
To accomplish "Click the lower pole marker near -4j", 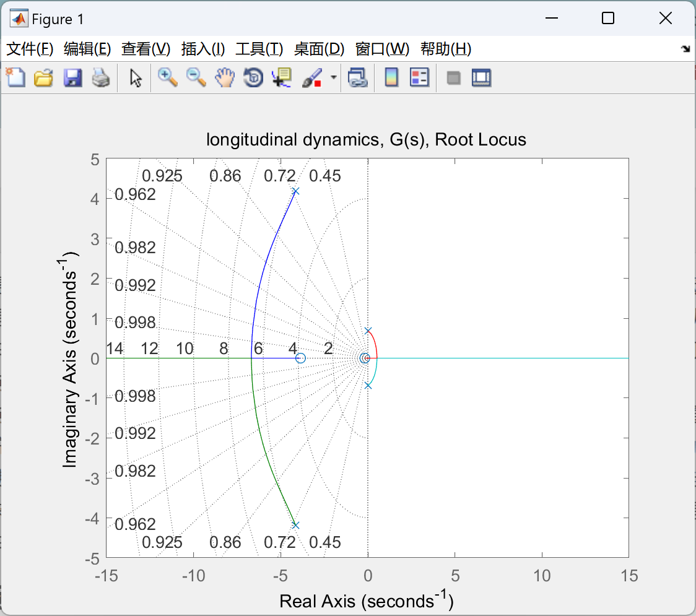I will click(x=295, y=525).
